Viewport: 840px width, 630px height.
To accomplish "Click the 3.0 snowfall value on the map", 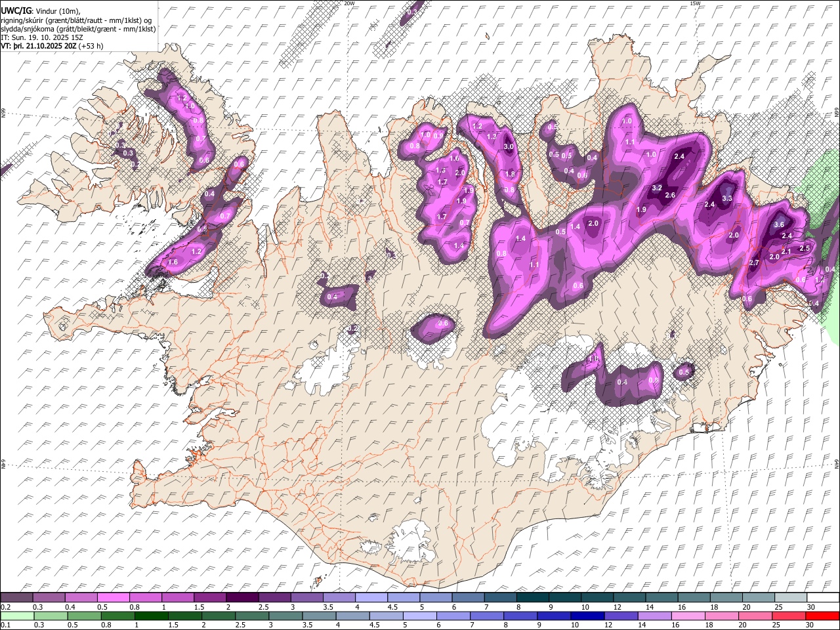I will (x=509, y=147).
